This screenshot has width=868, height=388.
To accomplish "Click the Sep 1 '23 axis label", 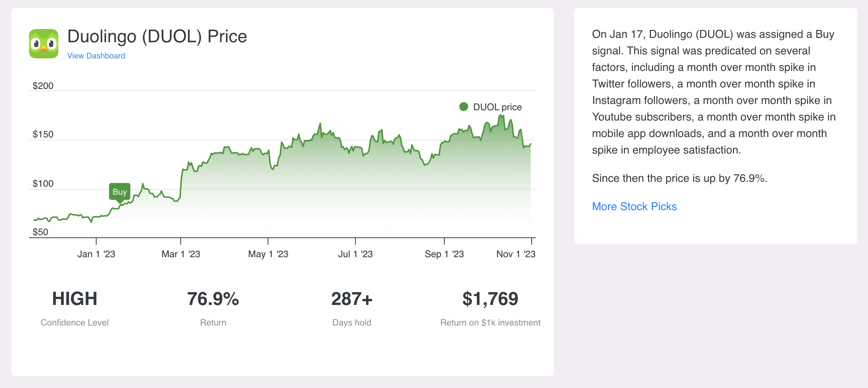I will tap(444, 254).
